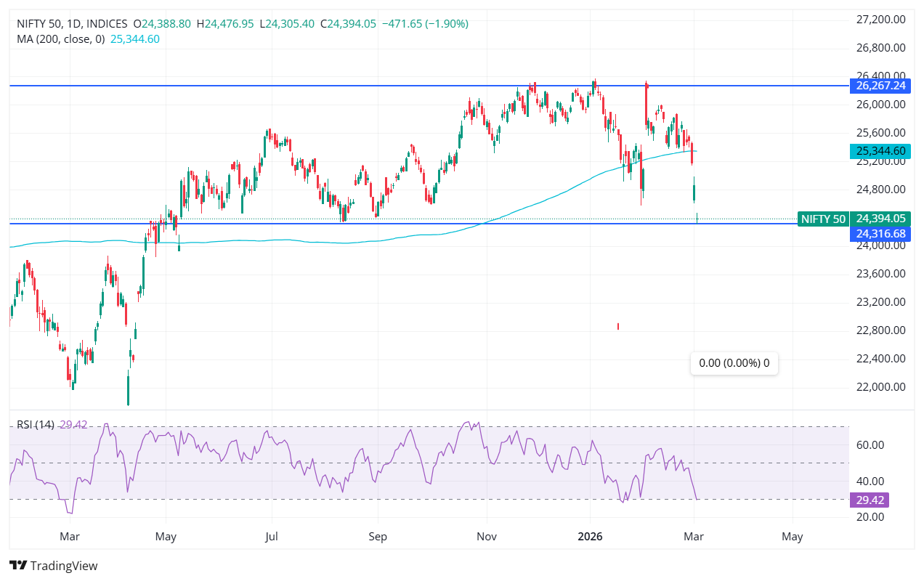This screenshot has width=924, height=581.
Task: Click the Jul label on time axis
Action: pyautogui.click(x=272, y=537)
